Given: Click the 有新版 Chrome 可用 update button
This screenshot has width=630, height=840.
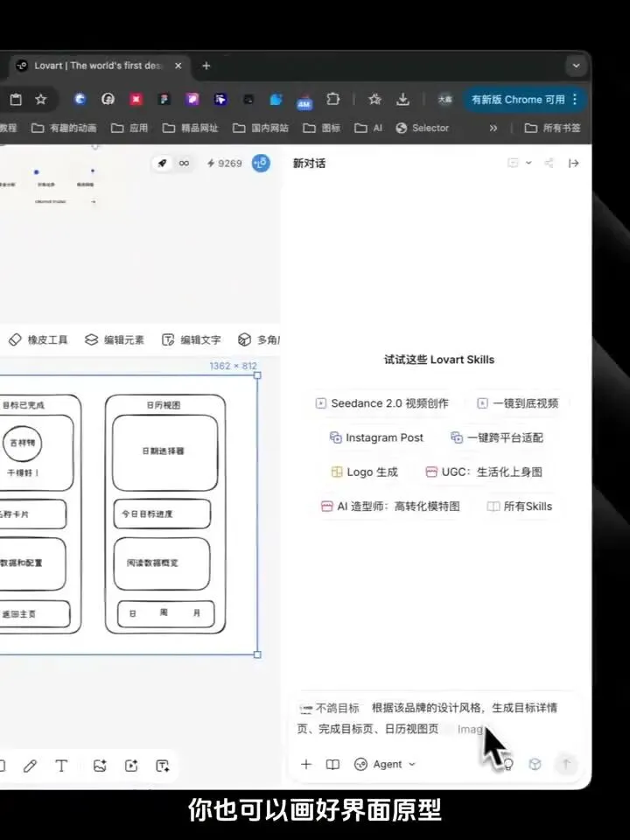Looking at the screenshot, I should tap(524, 100).
